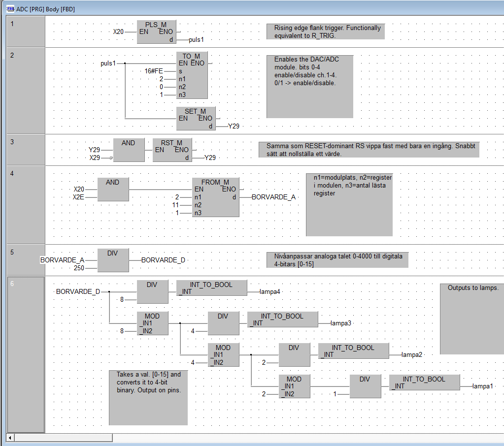Select the MOD block with input 8
Screen dimensions: 504x446
point(152,323)
